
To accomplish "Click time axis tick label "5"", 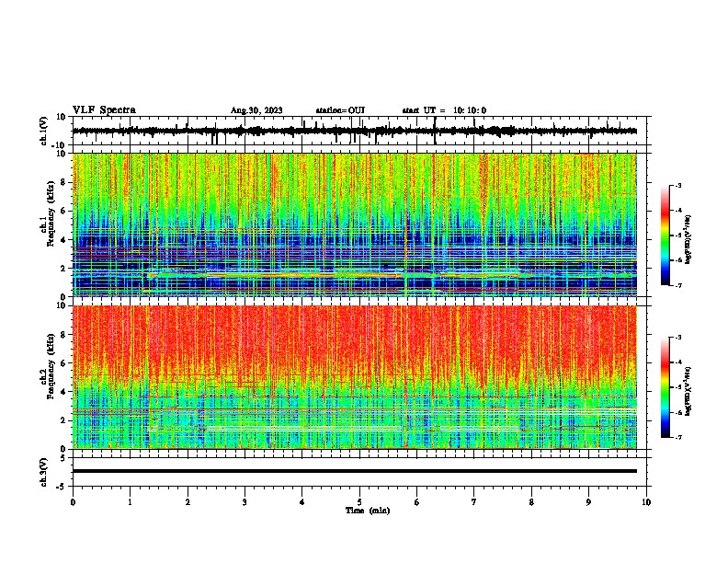I will point(359,502).
